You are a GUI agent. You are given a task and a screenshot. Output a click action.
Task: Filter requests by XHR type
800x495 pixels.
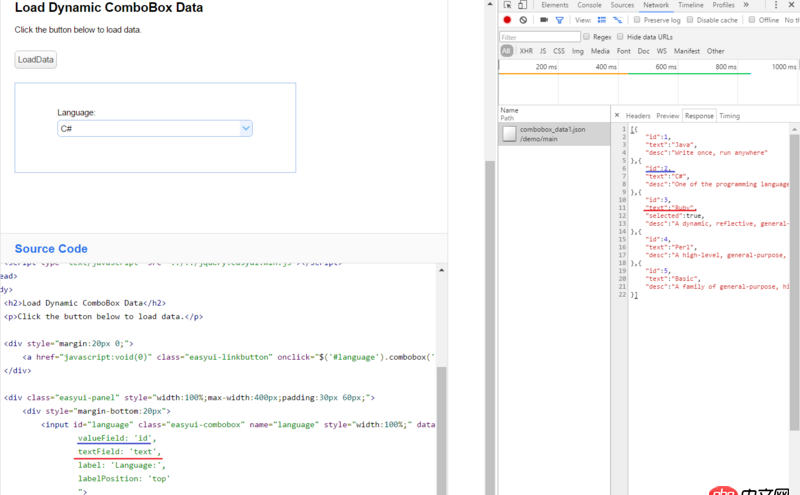526,51
